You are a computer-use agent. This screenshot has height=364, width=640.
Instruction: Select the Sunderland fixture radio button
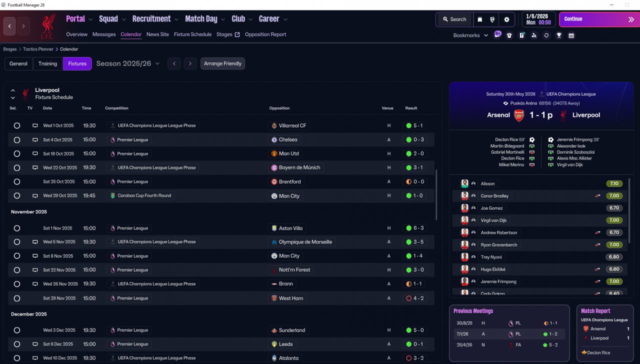pyautogui.click(x=17, y=330)
